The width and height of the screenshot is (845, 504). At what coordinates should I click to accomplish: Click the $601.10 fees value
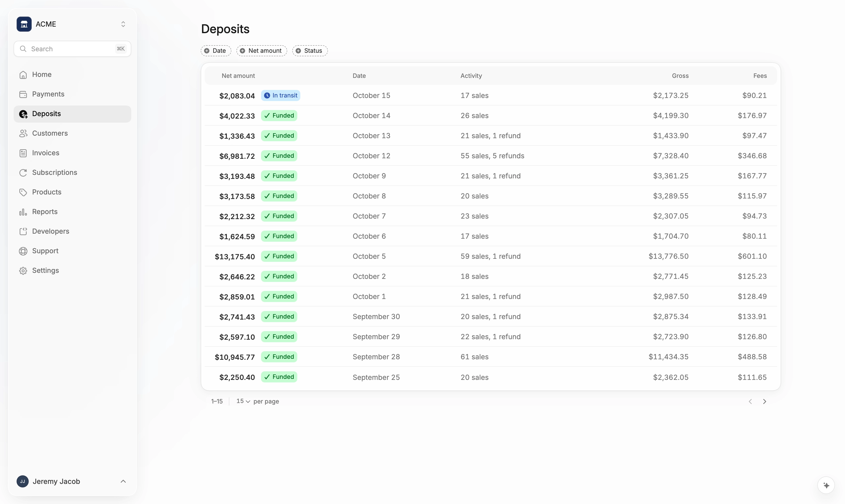pyautogui.click(x=752, y=257)
